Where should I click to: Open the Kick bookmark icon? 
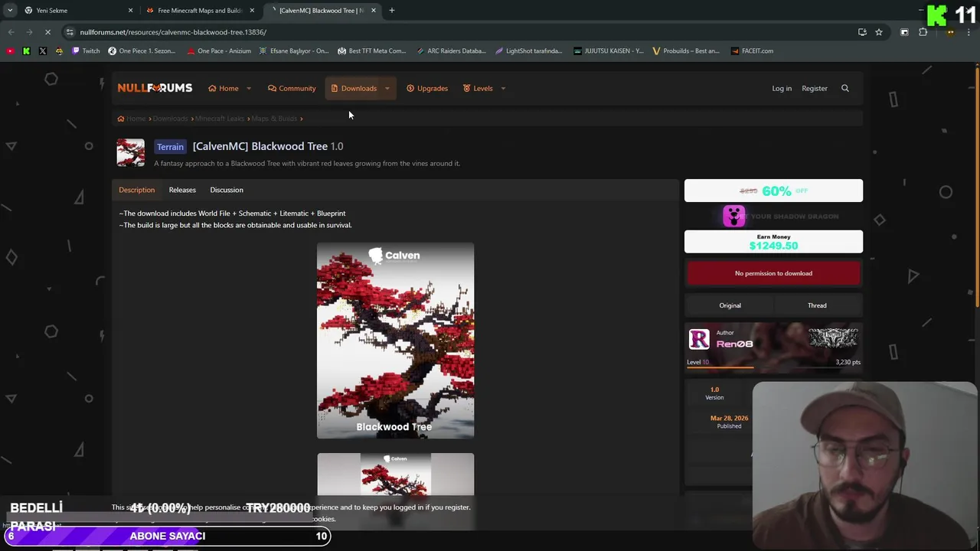tap(26, 51)
